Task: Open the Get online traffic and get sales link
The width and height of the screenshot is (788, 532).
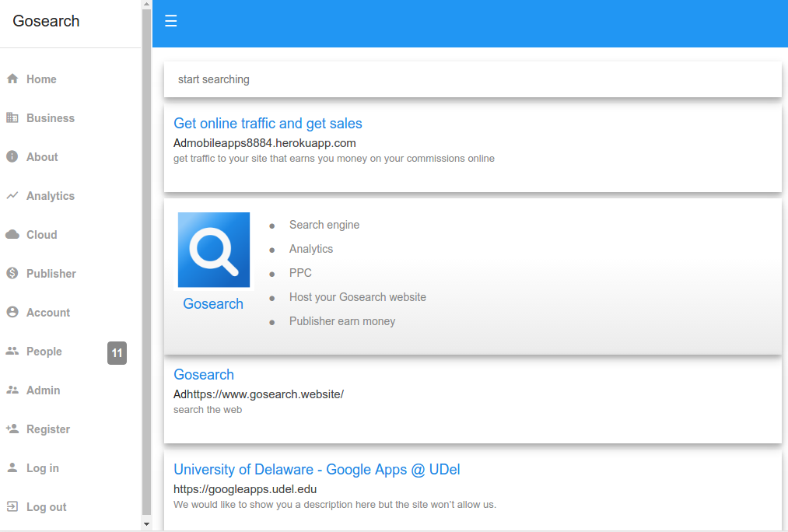Action: [x=268, y=124]
